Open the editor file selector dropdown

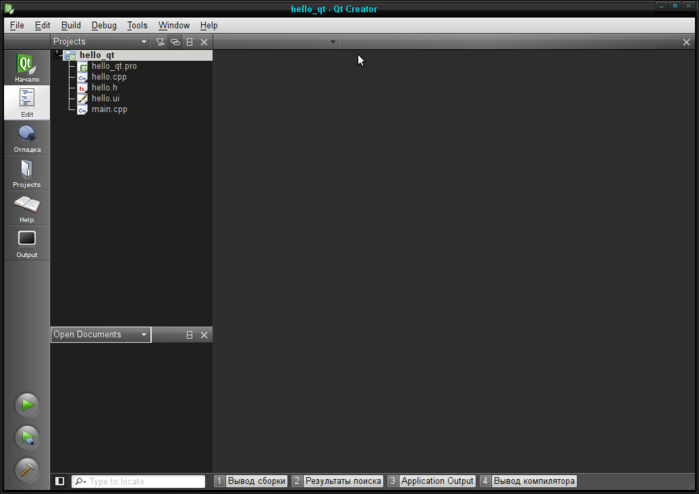(276, 41)
